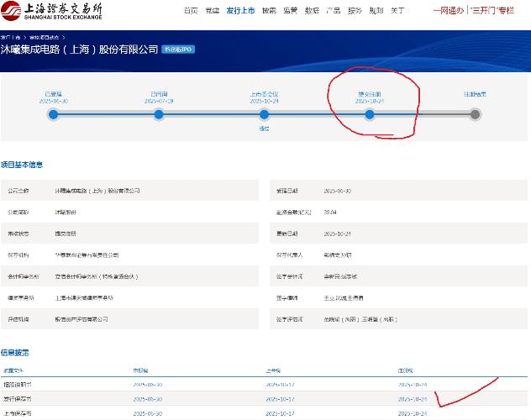
Task: Click the 注册结果 stage label
Action: [x=475, y=94]
